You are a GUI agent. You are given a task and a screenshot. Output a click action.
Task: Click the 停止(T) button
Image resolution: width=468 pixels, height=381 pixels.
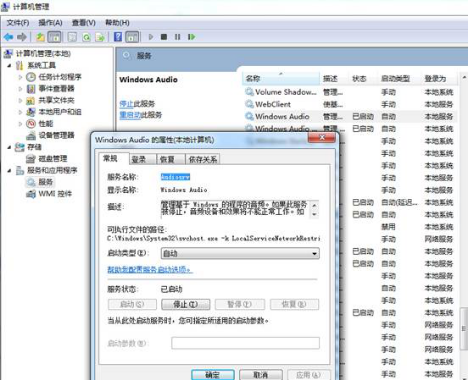(186, 304)
